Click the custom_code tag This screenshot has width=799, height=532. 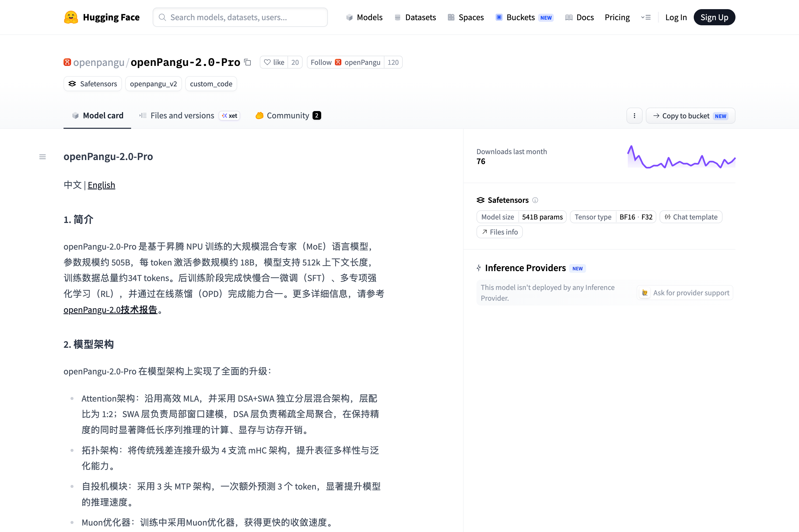[x=211, y=84]
